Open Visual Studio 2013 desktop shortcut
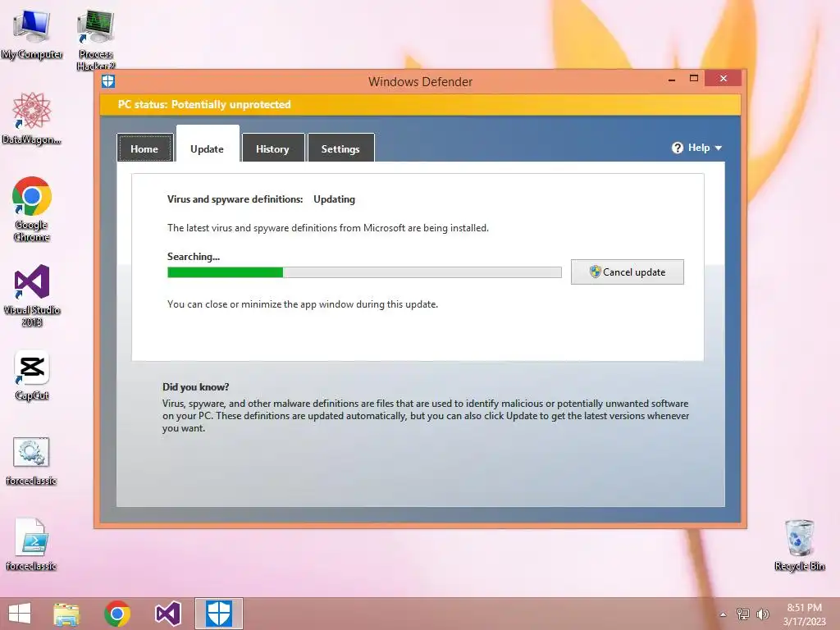840x630 pixels. coord(32,294)
